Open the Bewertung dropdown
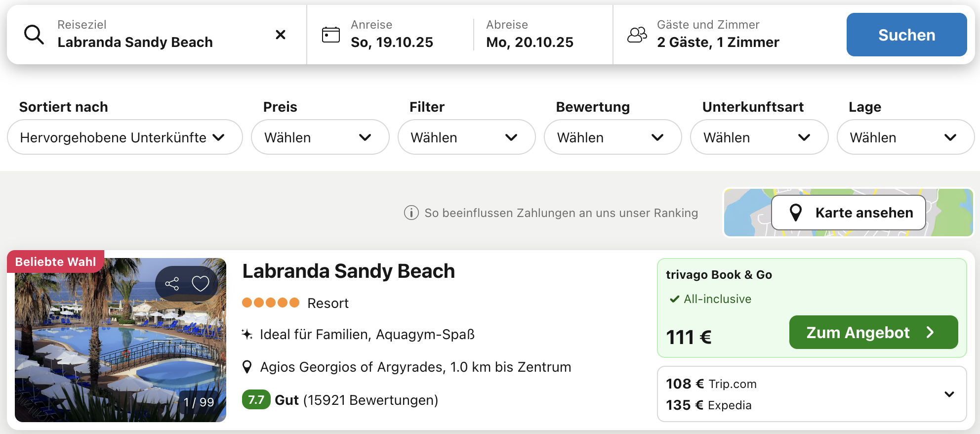 [x=612, y=137]
